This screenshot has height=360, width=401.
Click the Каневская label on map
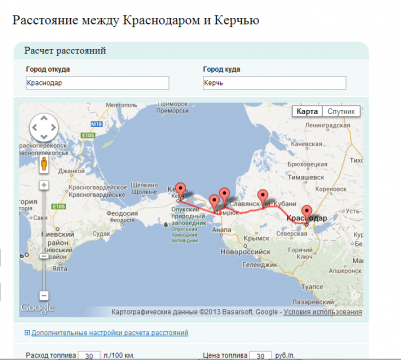[x=306, y=144]
